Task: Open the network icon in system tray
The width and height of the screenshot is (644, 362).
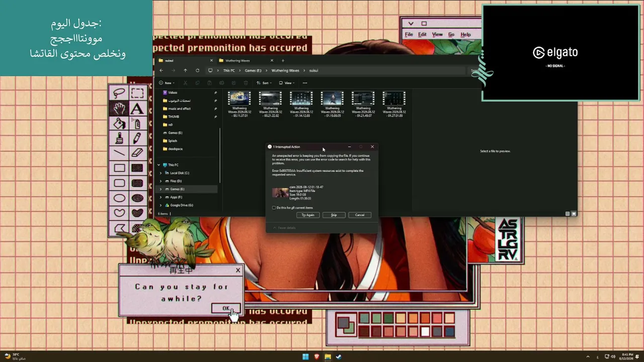Action: [607, 356]
